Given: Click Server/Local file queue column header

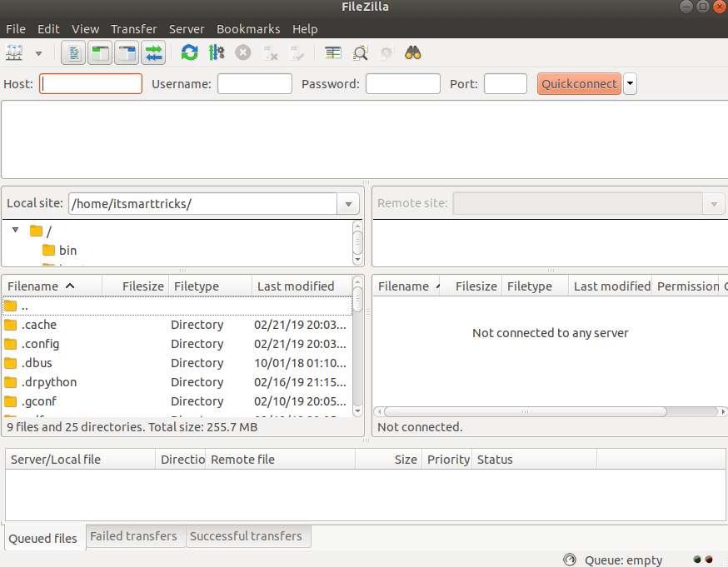Looking at the screenshot, I should click(80, 460).
